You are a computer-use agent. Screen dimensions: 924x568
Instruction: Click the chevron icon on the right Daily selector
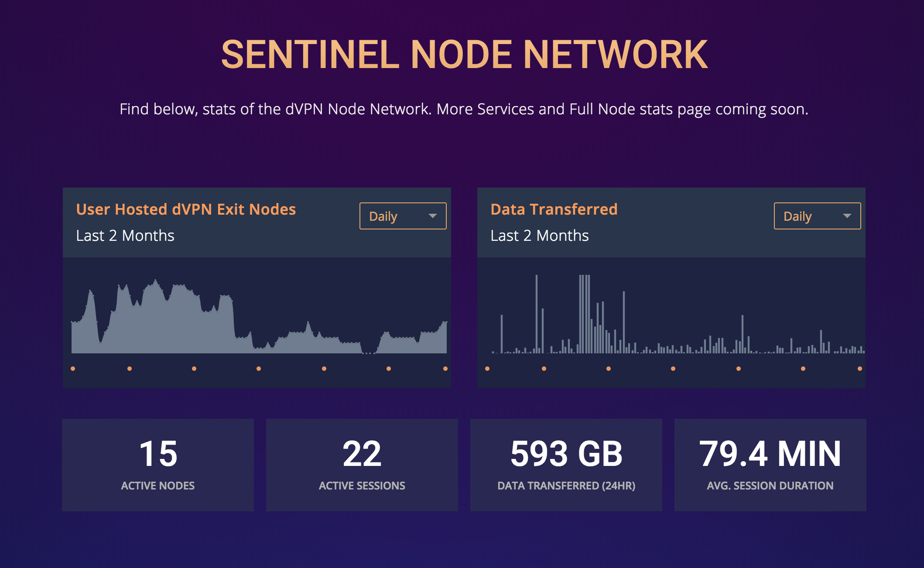[x=848, y=216]
